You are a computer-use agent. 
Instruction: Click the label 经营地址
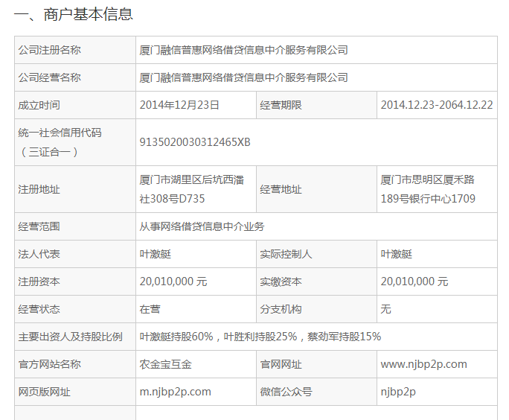click(x=281, y=189)
